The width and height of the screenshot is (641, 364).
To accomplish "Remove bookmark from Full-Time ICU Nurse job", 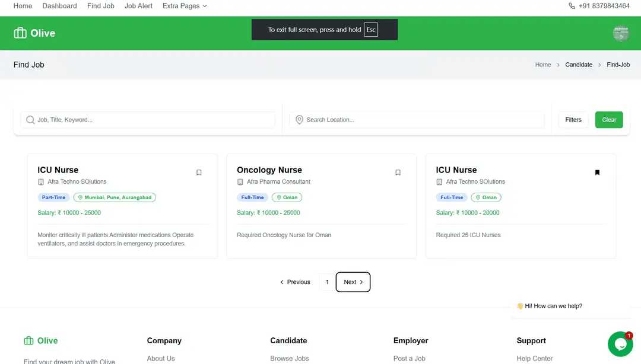I will click(x=597, y=173).
